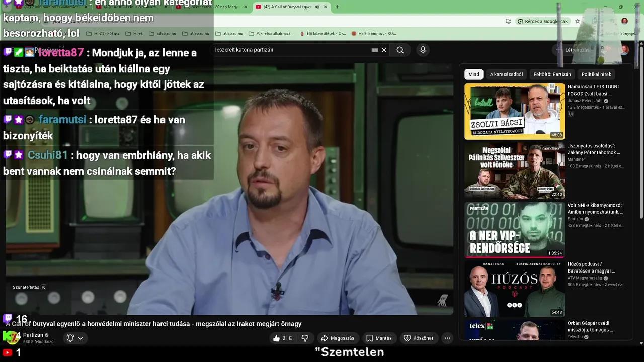644x362 pixels.
Task: Open the Telex Orbán Gáspár video thumbnail
Action: tap(514, 330)
